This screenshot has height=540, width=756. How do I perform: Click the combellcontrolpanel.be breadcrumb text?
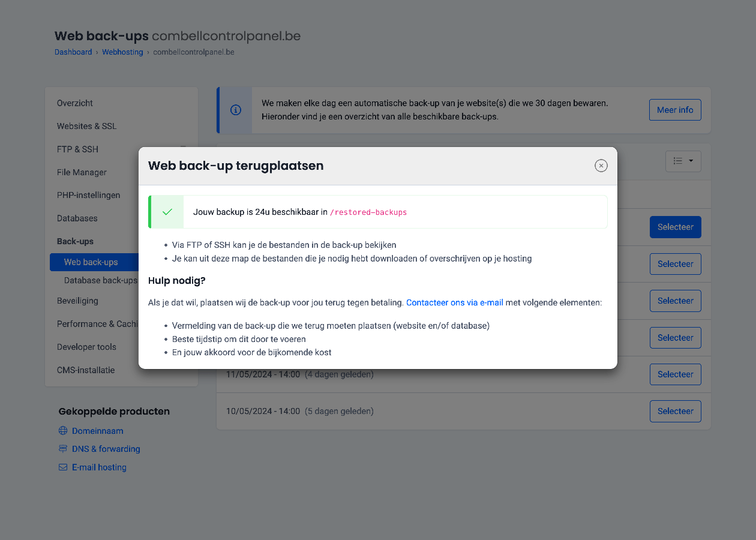pyautogui.click(x=193, y=52)
